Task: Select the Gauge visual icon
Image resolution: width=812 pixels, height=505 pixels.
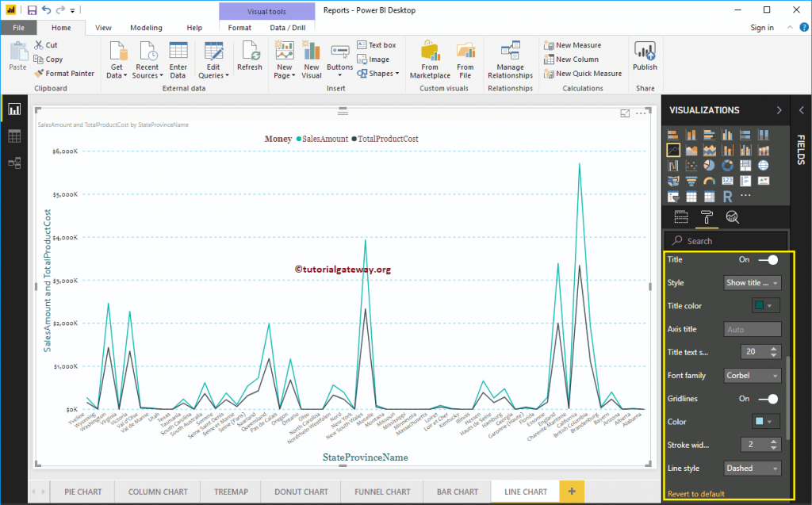Action: point(710,180)
